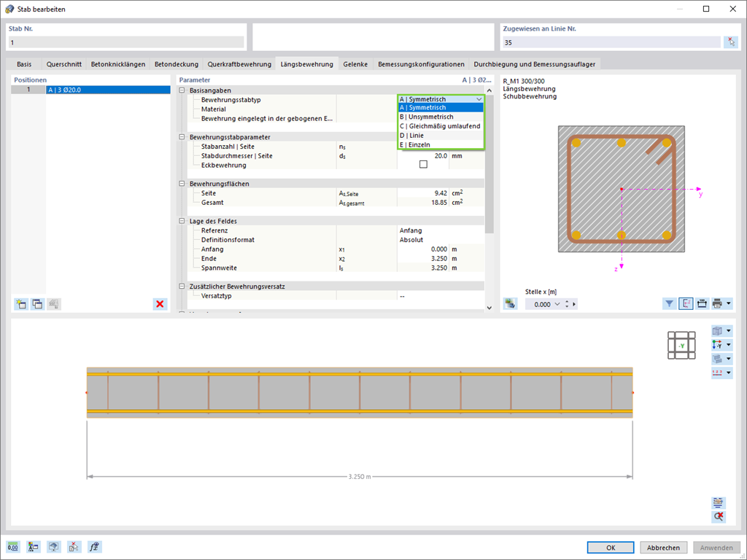Image resolution: width=747 pixels, height=560 pixels.
Task: Toggle the numbering display icon
Action: pyautogui.click(x=717, y=373)
